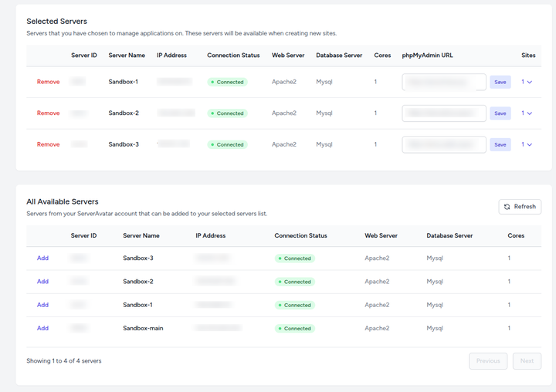Screen dimensions: 556x392
Task: Remove Sandbox-2 from selected servers
Action: click(48, 113)
